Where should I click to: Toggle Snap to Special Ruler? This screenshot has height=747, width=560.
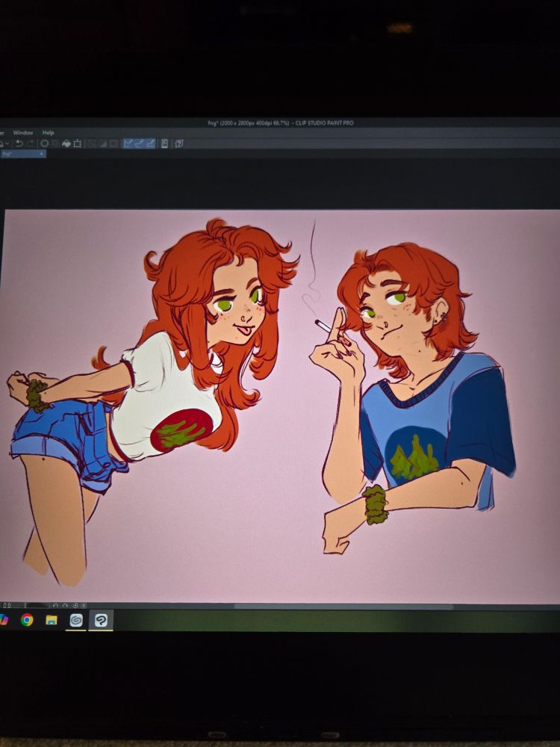pyautogui.click(x=139, y=143)
